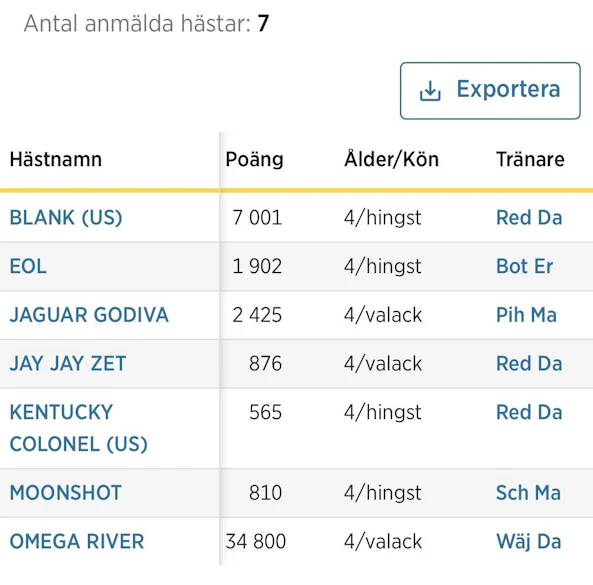Open trainer Red Da in JAY JAY ZET row
The image size is (593, 585).
(x=529, y=364)
